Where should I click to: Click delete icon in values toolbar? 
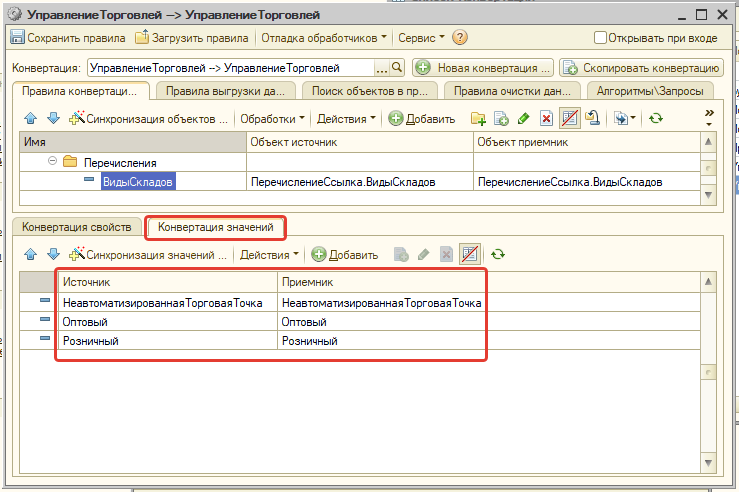pyautogui.click(x=446, y=255)
